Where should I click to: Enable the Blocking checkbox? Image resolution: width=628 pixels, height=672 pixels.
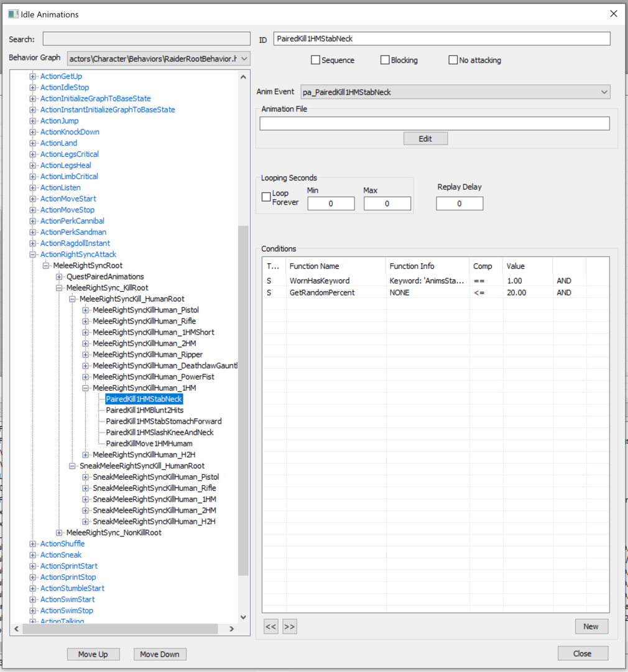pyautogui.click(x=385, y=60)
